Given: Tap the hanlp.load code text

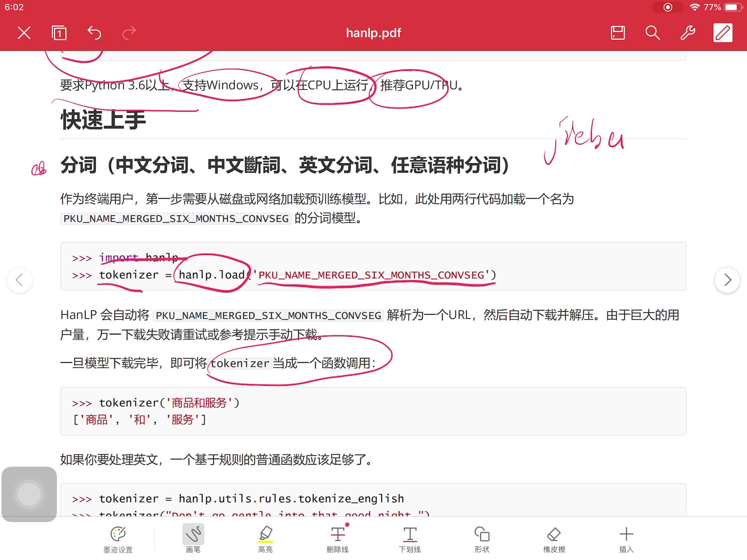Looking at the screenshot, I should click(212, 275).
